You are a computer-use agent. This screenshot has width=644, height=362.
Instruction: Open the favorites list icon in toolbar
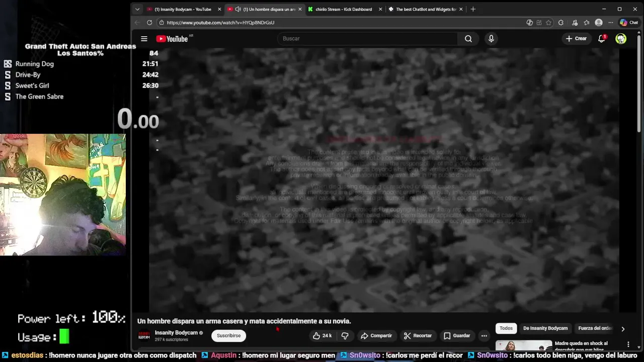[x=587, y=23]
